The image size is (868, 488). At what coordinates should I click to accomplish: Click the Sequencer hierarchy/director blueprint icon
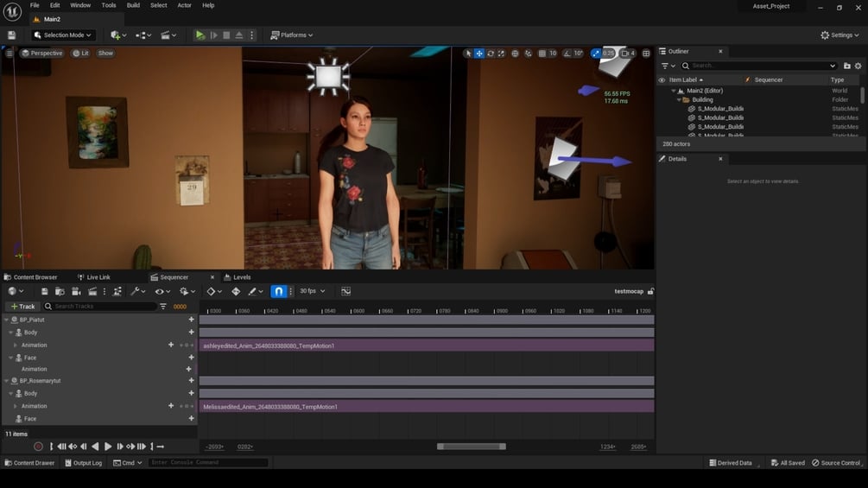tap(117, 291)
